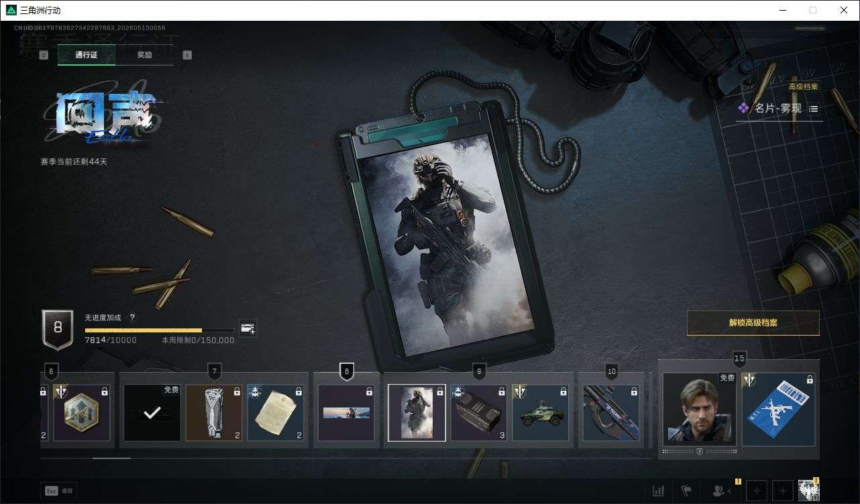Image resolution: width=860 pixels, height=504 pixels.
Task: Click the E key hint beside 奖励
Action: pos(187,55)
